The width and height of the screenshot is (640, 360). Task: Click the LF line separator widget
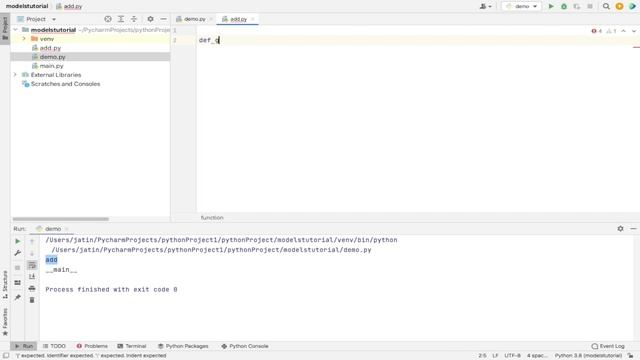[495, 356]
